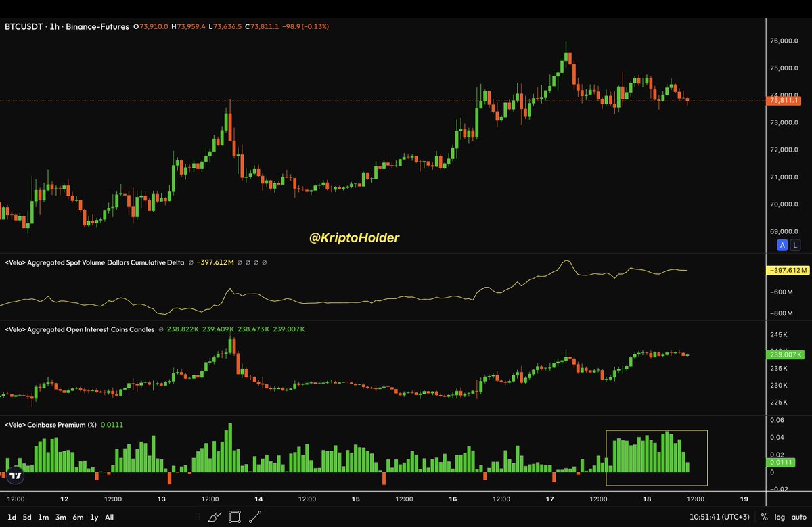Set time range to 5d
Viewport: 812px width, 527px height.
pos(26,517)
